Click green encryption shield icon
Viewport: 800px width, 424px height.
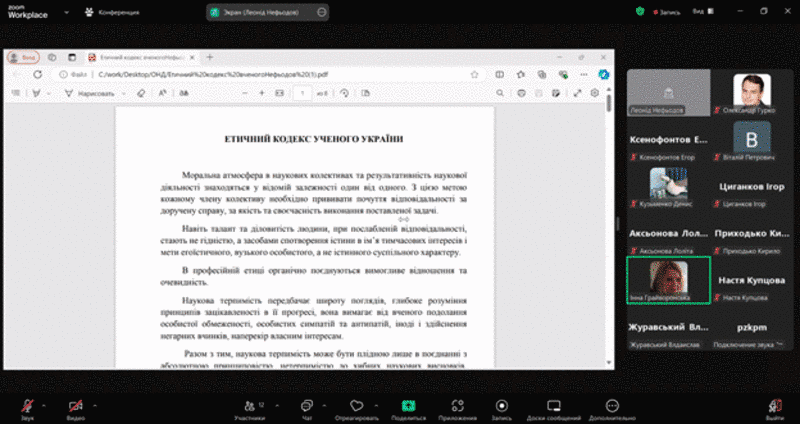[x=640, y=11]
